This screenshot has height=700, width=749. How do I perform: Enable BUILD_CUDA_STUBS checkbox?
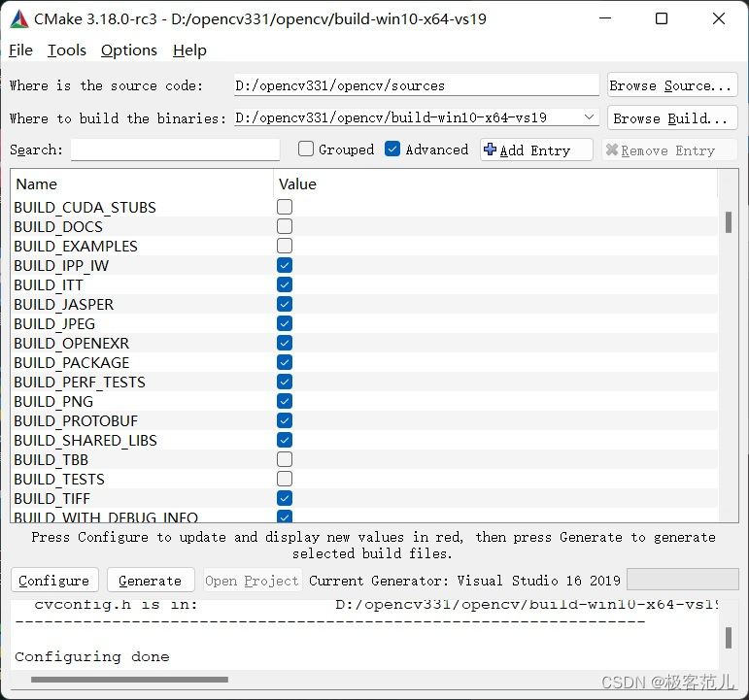coord(285,207)
